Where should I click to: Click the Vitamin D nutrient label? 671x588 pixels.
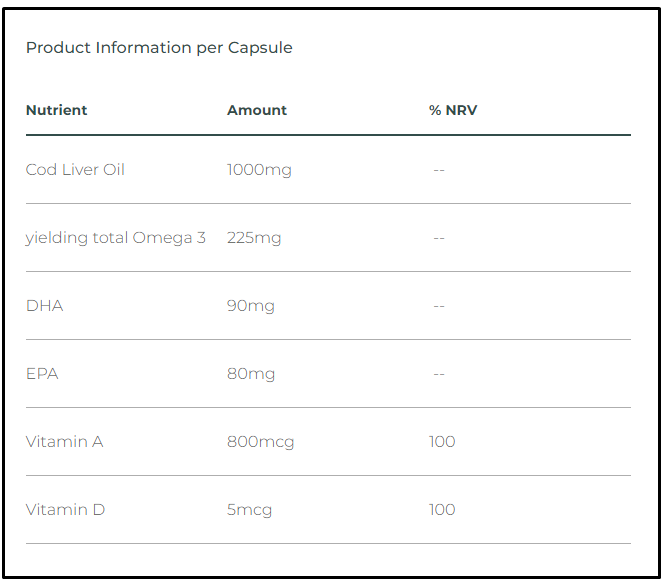(x=65, y=510)
